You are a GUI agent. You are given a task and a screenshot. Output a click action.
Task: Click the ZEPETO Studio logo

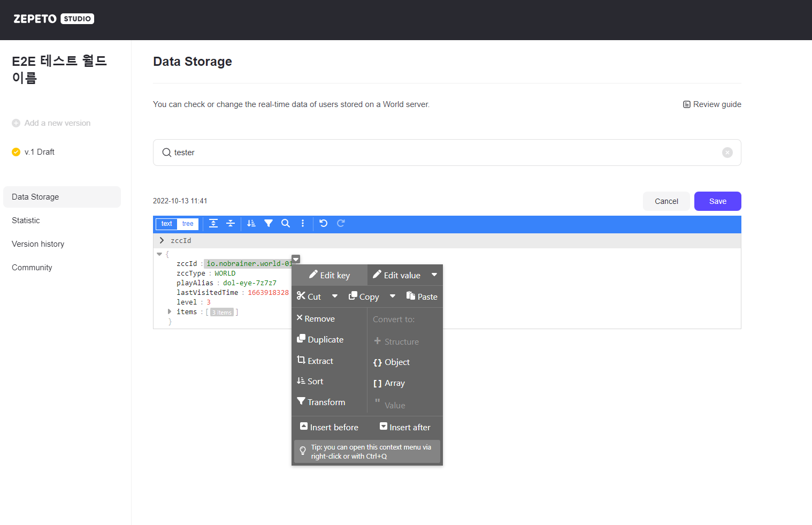coord(53,19)
